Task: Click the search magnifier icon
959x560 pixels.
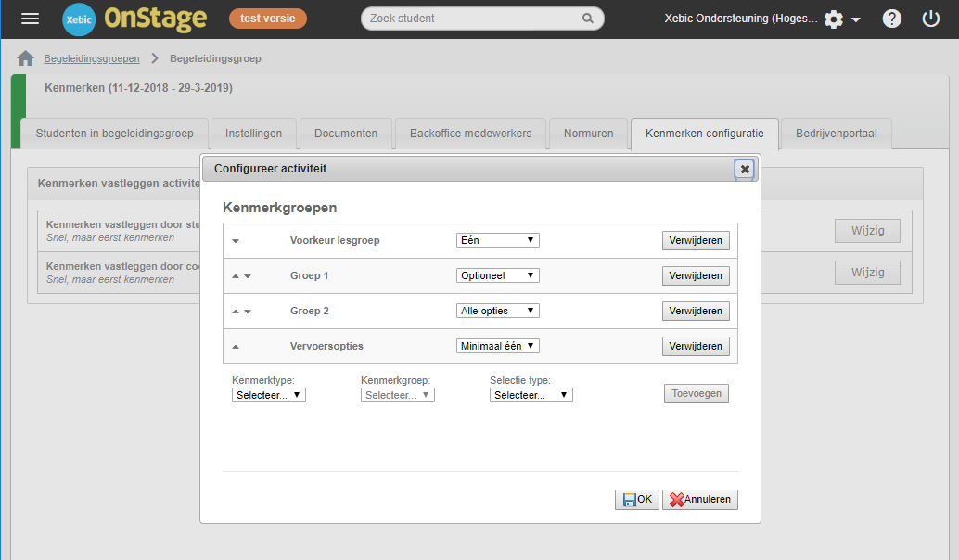Action: 588,19
